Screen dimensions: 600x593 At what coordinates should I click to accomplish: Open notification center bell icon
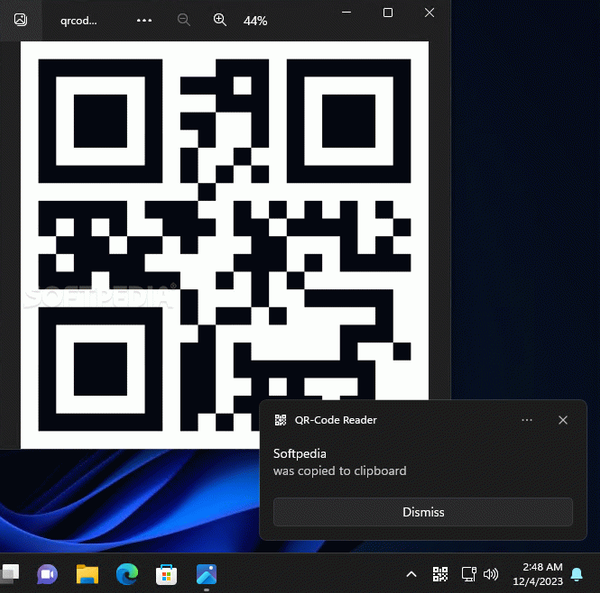click(577, 574)
